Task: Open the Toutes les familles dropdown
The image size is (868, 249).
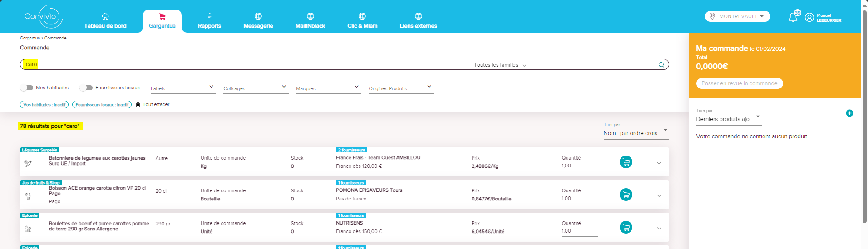Action: [x=500, y=65]
